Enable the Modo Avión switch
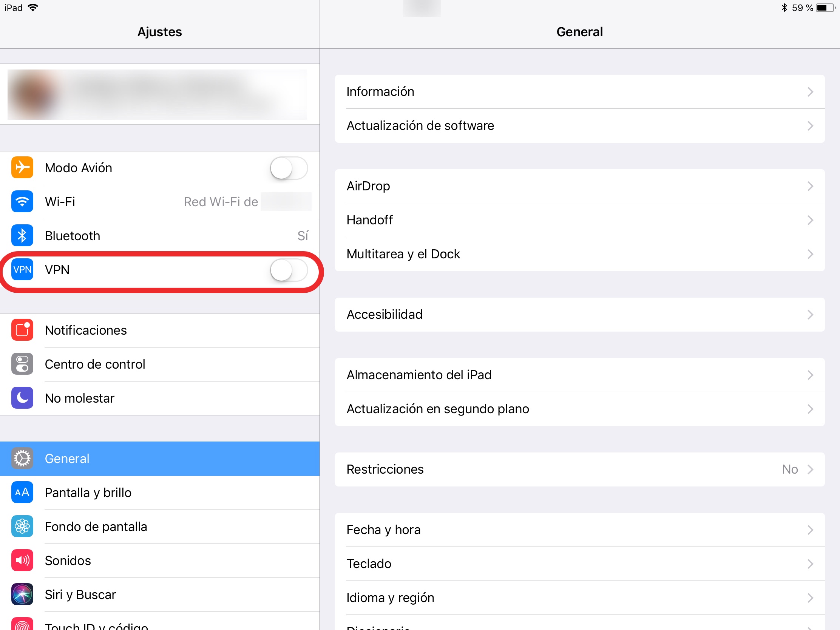 289,168
